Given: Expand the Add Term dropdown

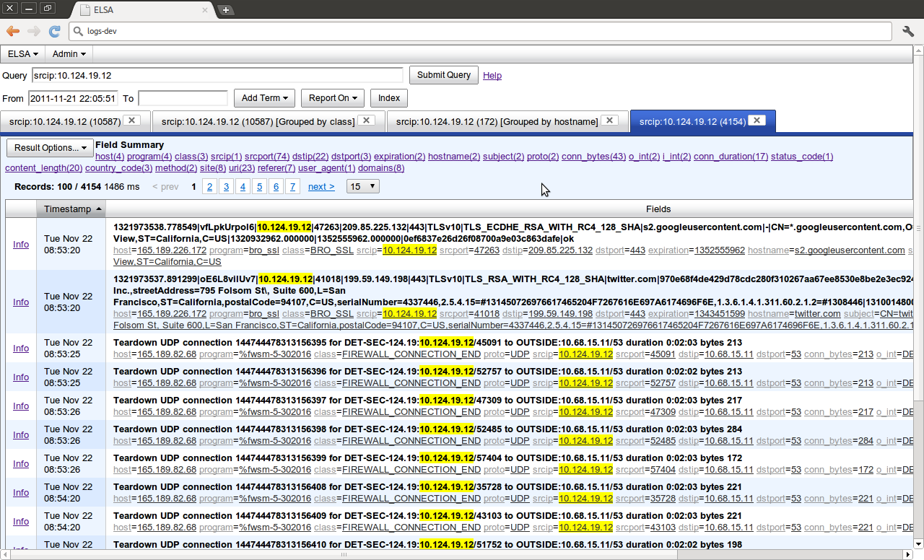Looking at the screenshot, I should [x=265, y=98].
